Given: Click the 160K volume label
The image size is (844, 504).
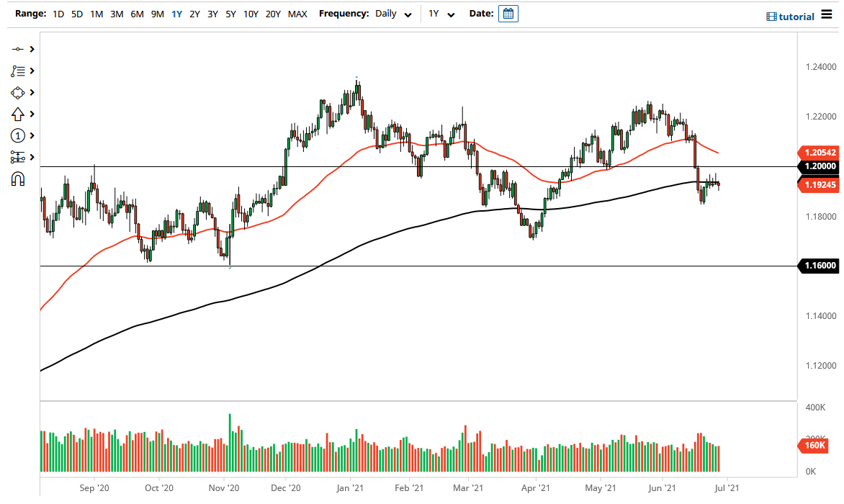Looking at the screenshot, I should (x=814, y=446).
